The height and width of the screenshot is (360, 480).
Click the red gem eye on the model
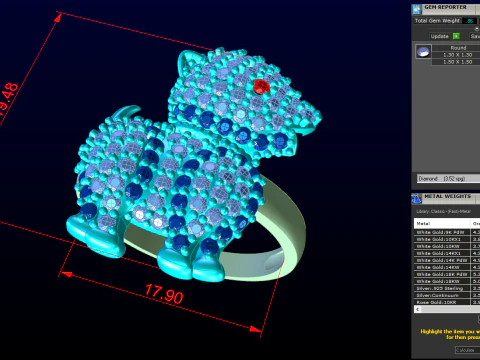261,87
